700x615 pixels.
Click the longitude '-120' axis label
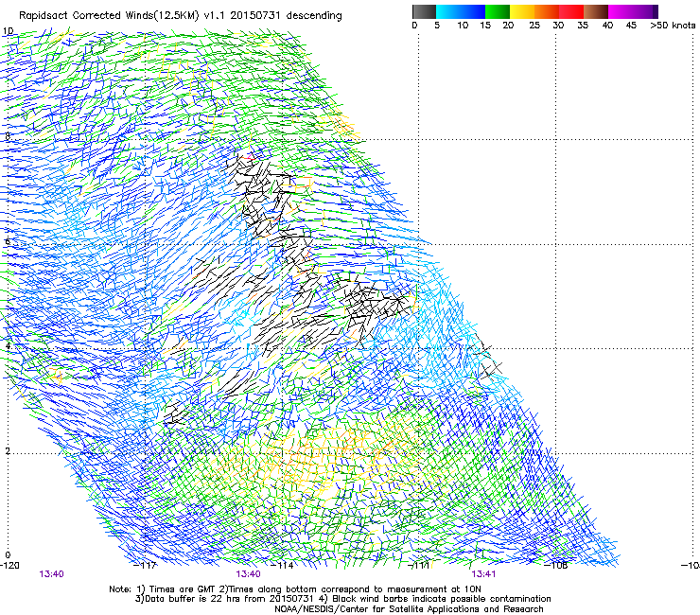(9, 566)
